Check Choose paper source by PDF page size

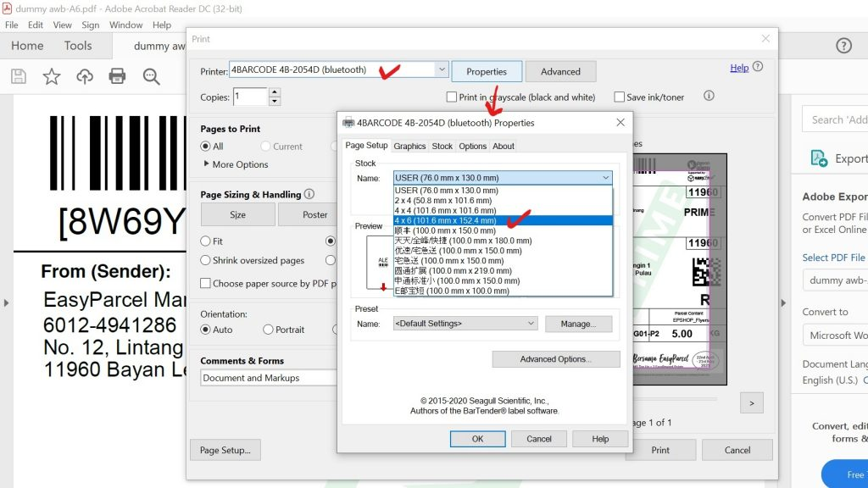[205, 283]
